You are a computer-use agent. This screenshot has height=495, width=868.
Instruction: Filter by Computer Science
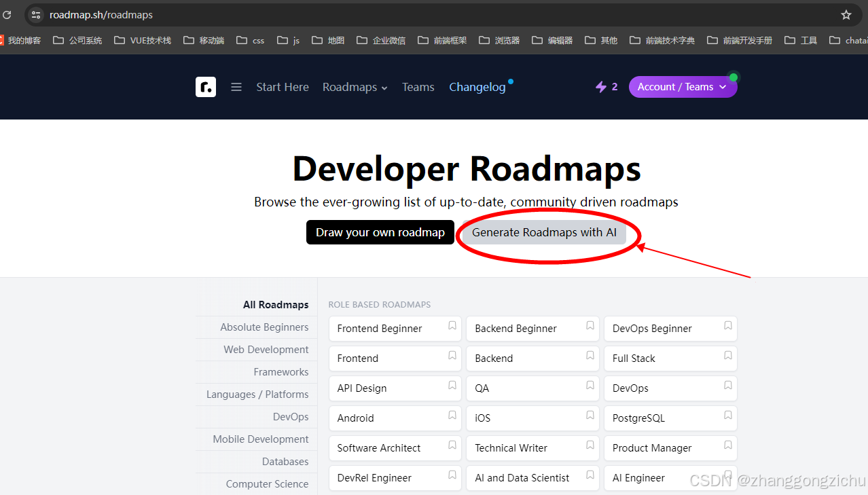pyautogui.click(x=268, y=484)
